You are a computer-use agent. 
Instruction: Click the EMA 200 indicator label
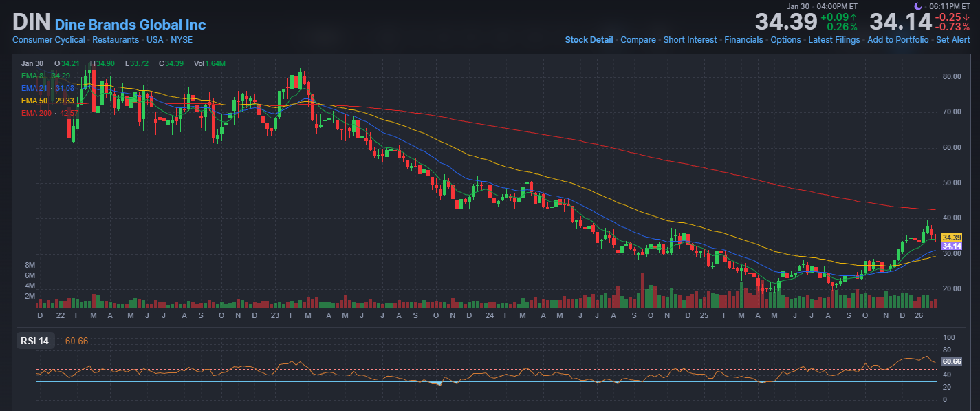click(x=50, y=113)
